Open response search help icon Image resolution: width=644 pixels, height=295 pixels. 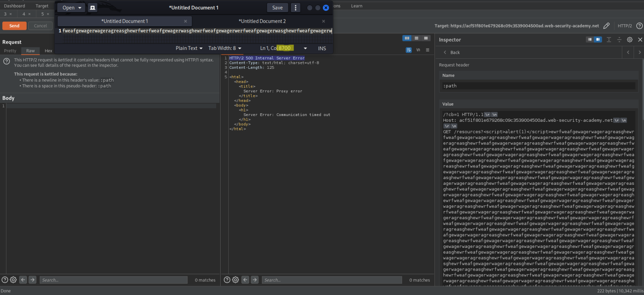(x=227, y=280)
